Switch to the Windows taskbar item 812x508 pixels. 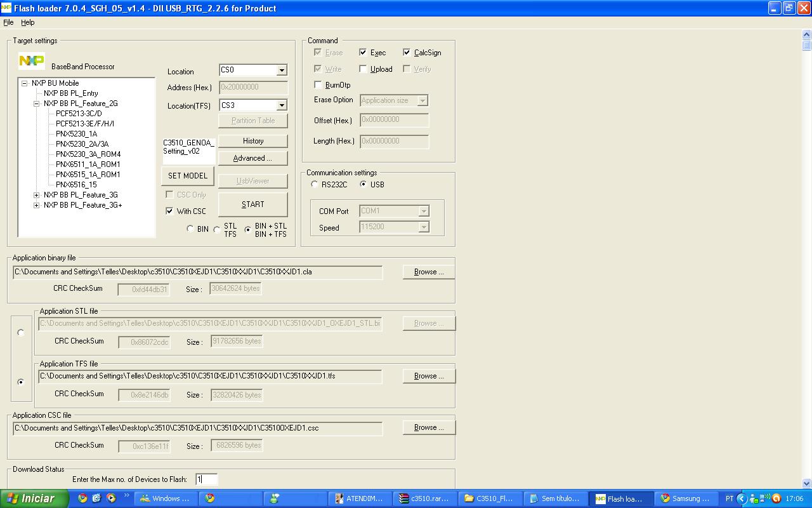[x=166, y=498]
